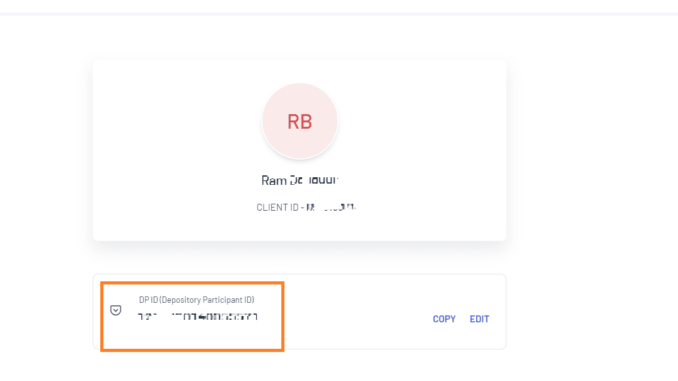Click the RB profile avatar circle
The height and width of the screenshot is (381, 678).
[300, 121]
